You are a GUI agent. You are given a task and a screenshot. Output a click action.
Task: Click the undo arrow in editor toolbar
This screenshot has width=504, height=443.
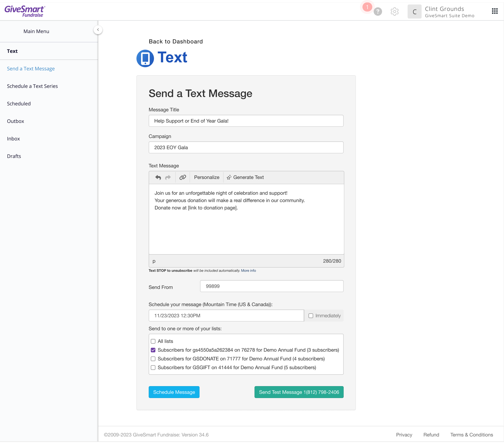point(158,177)
